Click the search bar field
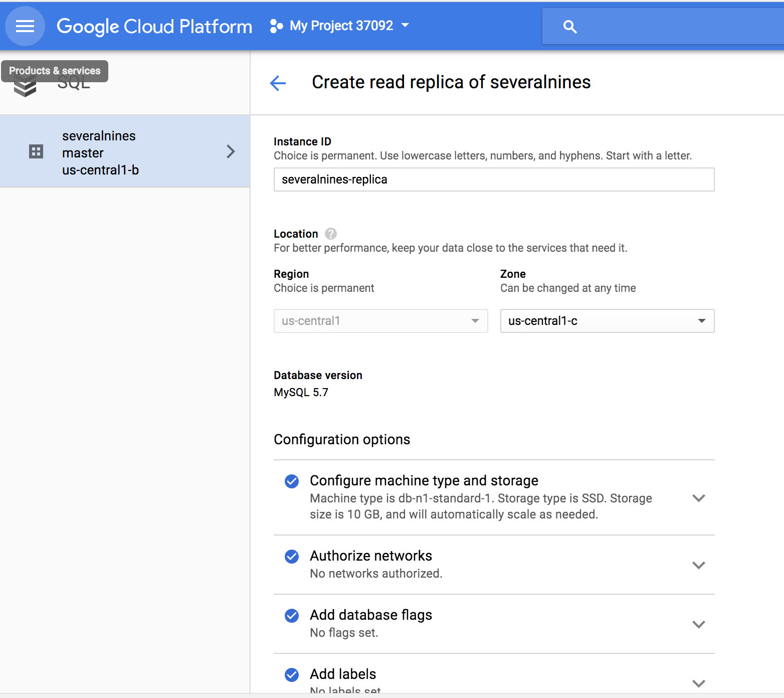 click(663, 27)
